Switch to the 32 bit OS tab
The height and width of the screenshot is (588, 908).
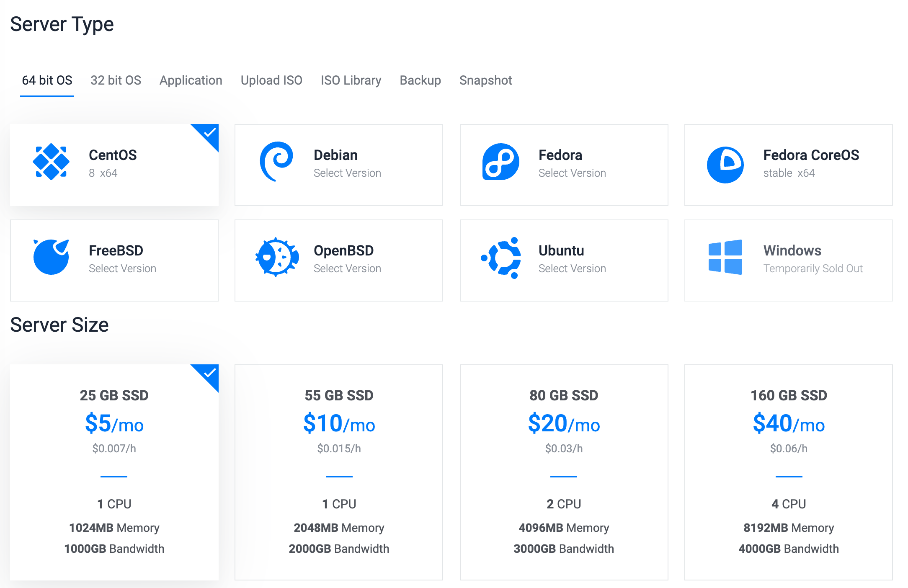pos(116,80)
